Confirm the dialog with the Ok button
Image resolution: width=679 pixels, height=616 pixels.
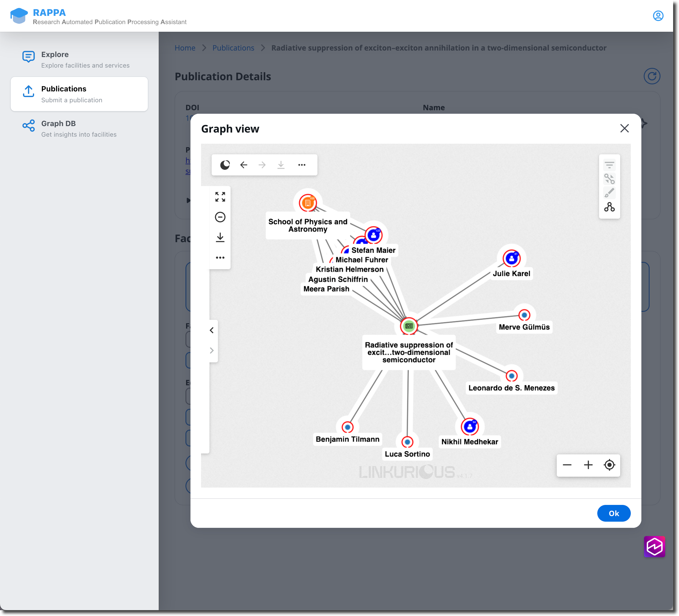point(614,513)
